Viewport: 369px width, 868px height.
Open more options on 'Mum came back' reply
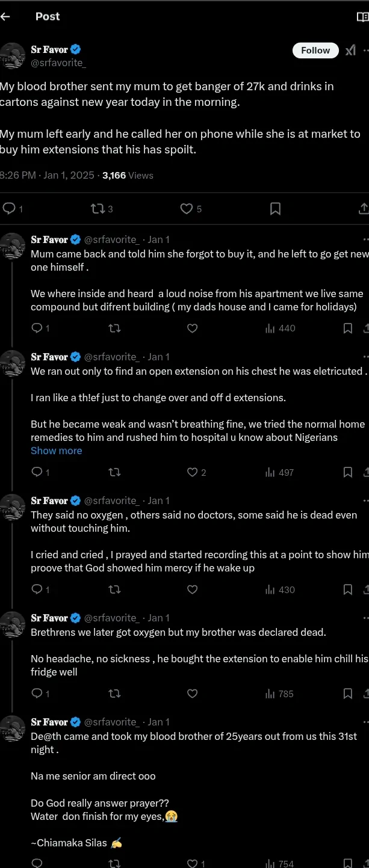[365, 239]
